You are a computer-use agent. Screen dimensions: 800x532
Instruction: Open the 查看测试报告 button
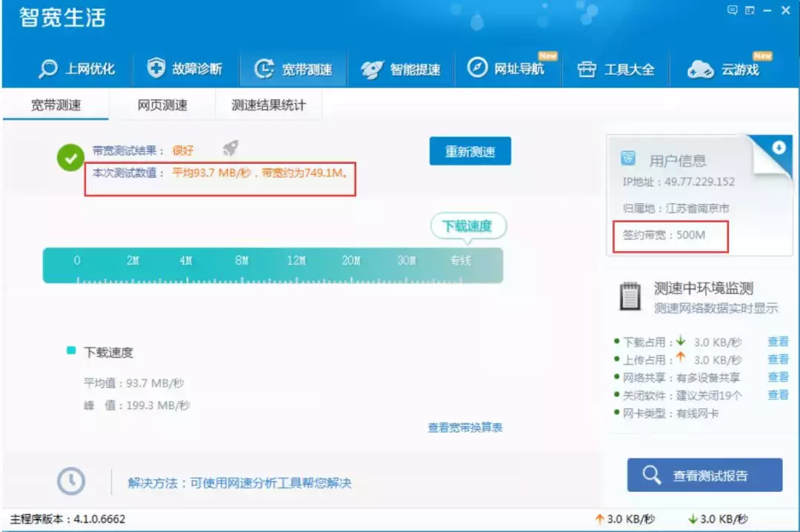pyautogui.click(x=704, y=475)
